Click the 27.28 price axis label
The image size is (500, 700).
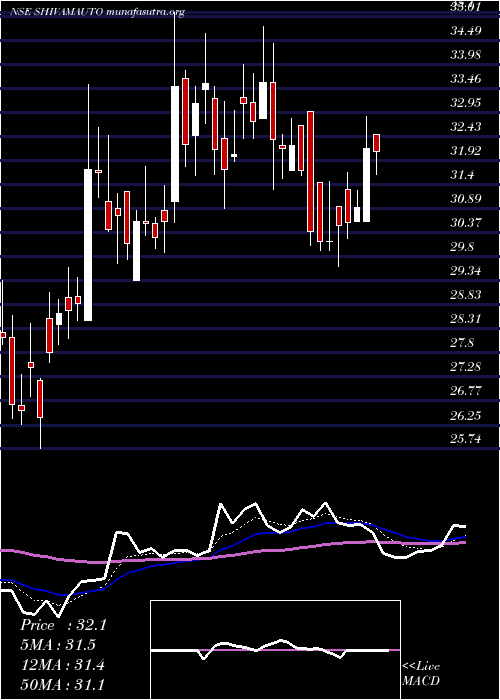click(466, 367)
